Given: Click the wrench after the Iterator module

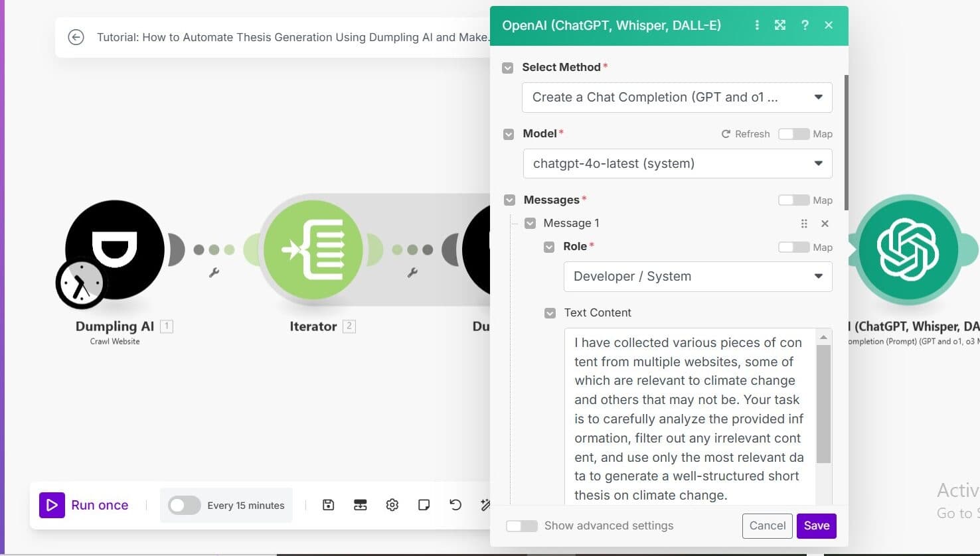Looking at the screenshot, I should click(412, 272).
